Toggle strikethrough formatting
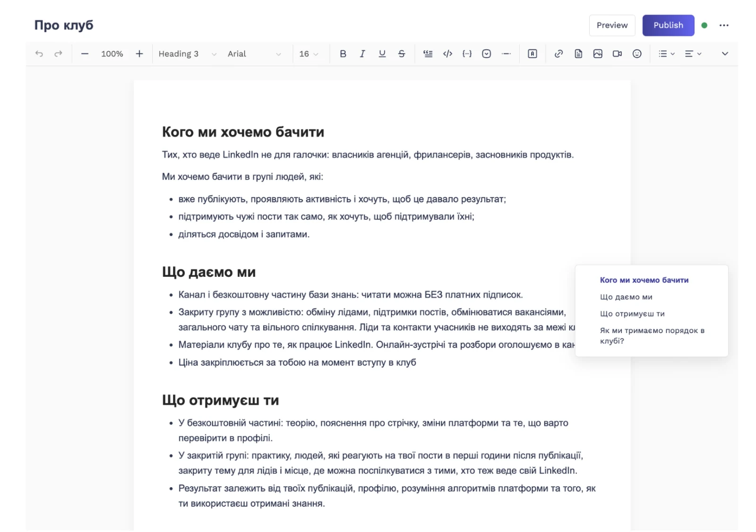The image size is (756, 532). coord(402,54)
